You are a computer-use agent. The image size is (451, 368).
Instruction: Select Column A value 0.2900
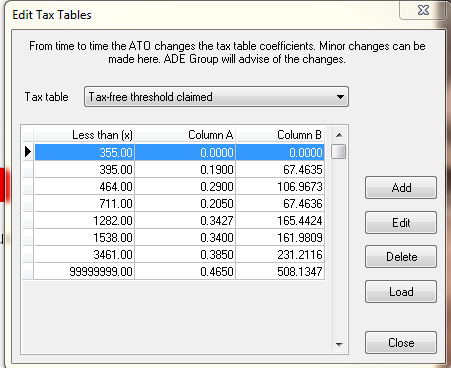185,186
